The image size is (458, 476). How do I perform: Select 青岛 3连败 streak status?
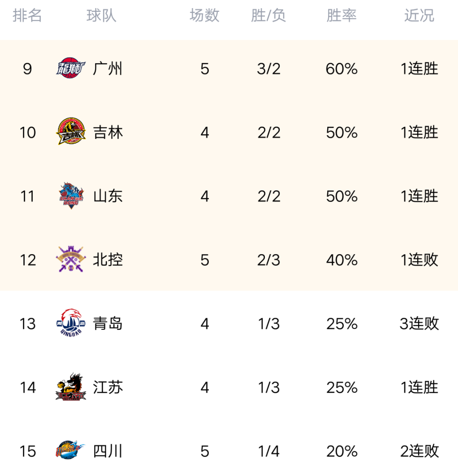(419, 324)
